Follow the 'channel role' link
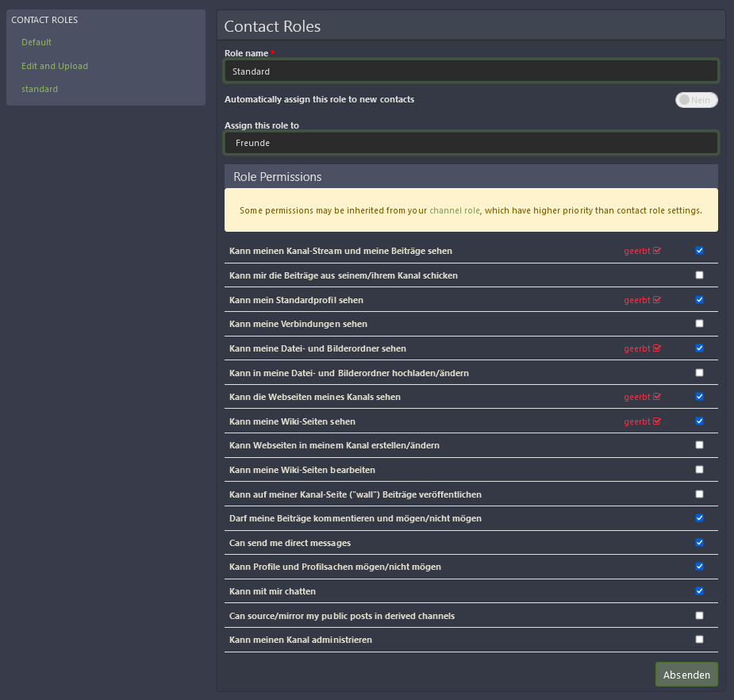The image size is (734, 700). point(455,211)
